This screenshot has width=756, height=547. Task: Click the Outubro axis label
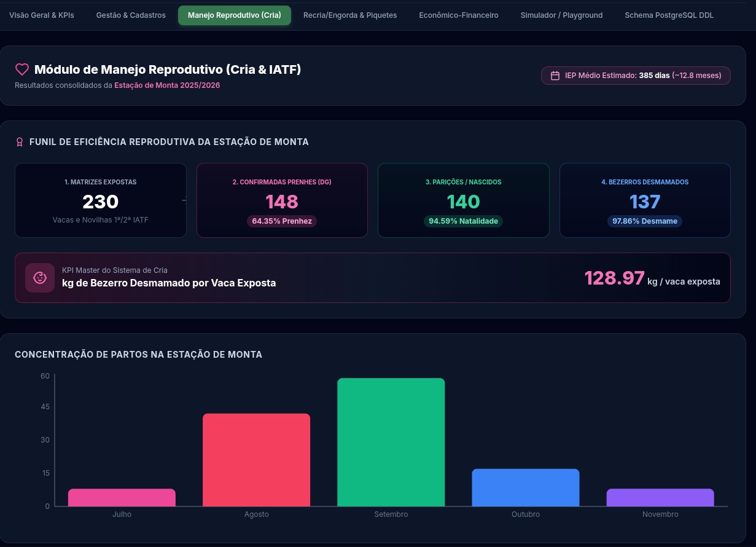(x=526, y=514)
